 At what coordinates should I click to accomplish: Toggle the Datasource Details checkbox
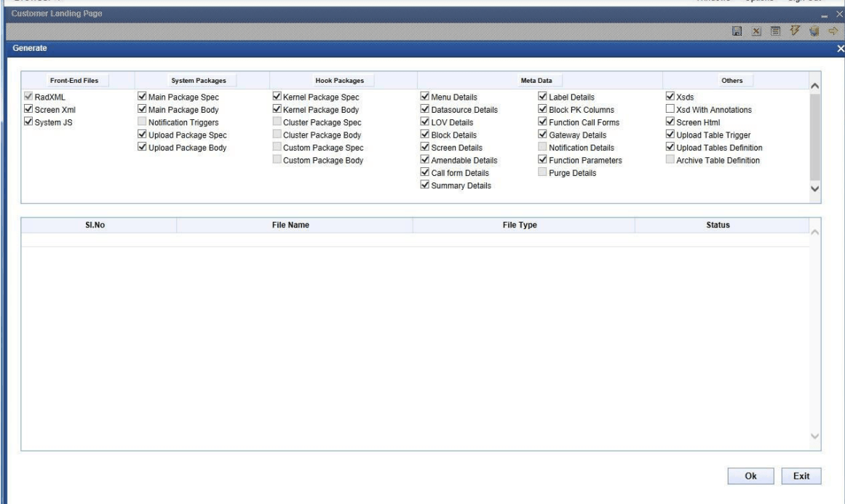click(424, 109)
